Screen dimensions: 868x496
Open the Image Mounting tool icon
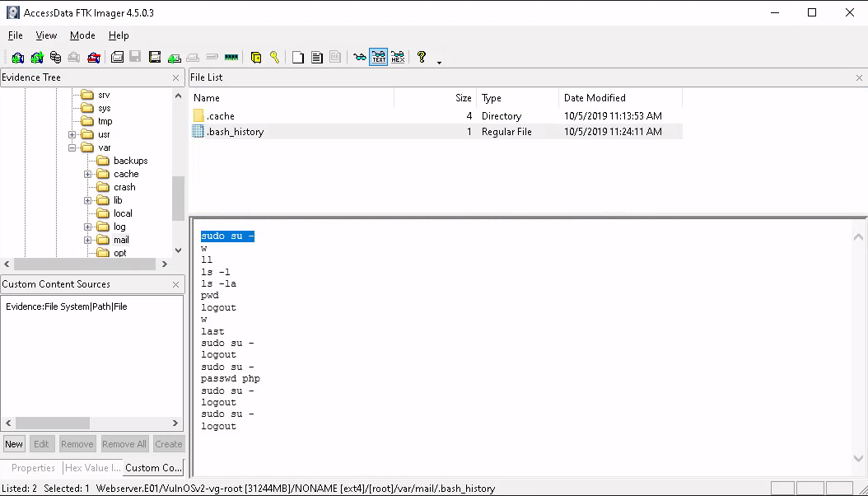tap(55, 57)
